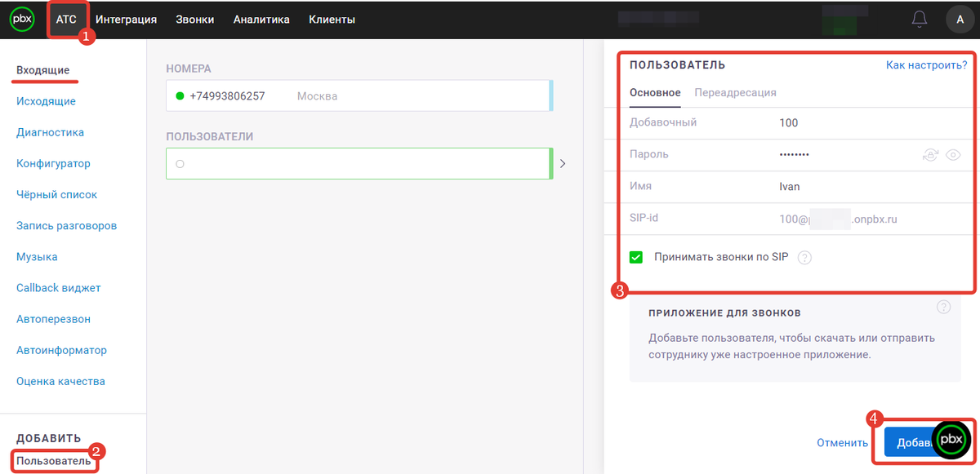Image resolution: width=980 pixels, height=474 pixels.
Task: Open the Интеграция menu
Action: point(126,20)
